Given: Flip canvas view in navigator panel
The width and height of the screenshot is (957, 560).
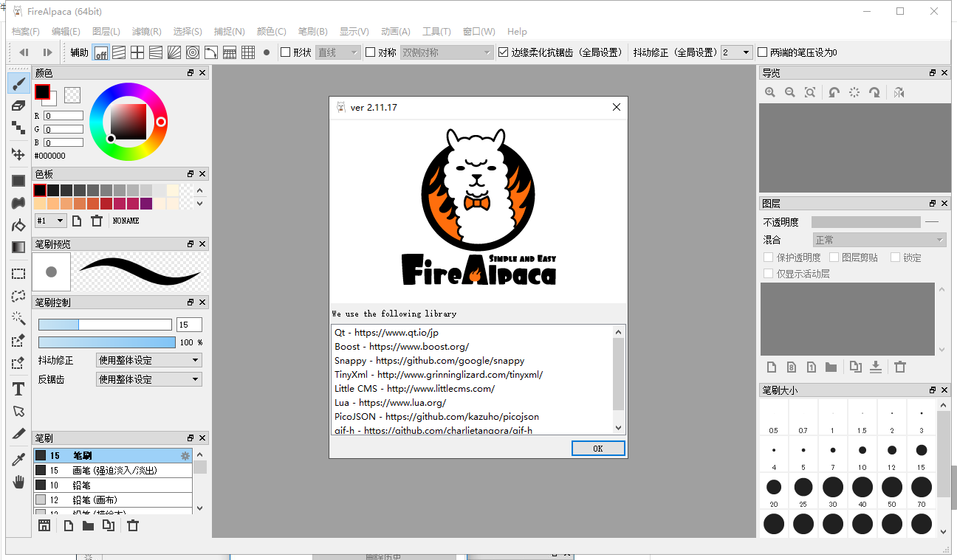Looking at the screenshot, I should point(899,92).
